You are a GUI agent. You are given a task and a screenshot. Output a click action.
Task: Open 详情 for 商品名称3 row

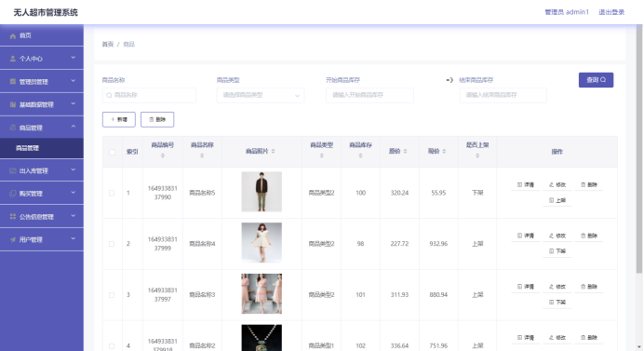tap(525, 287)
